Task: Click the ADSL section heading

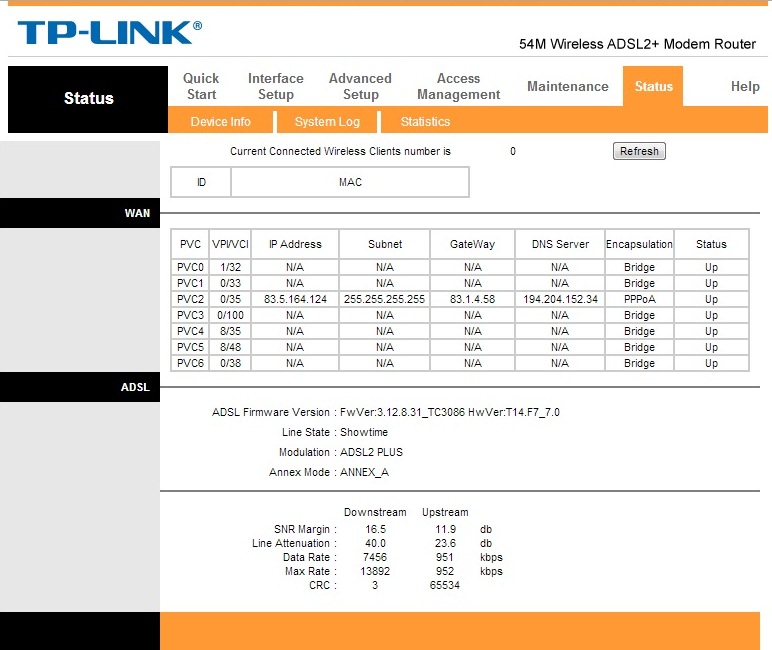Action: click(135, 387)
